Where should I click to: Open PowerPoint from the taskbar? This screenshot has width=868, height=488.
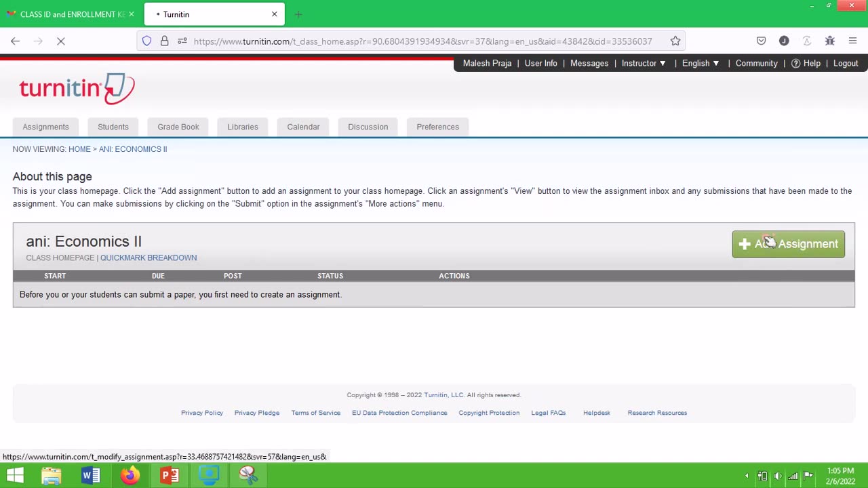pos(170,476)
